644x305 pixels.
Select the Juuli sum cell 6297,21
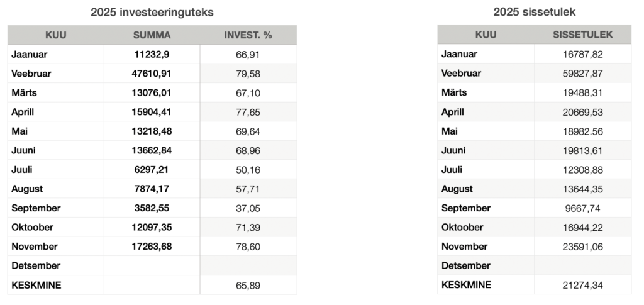tap(152, 169)
